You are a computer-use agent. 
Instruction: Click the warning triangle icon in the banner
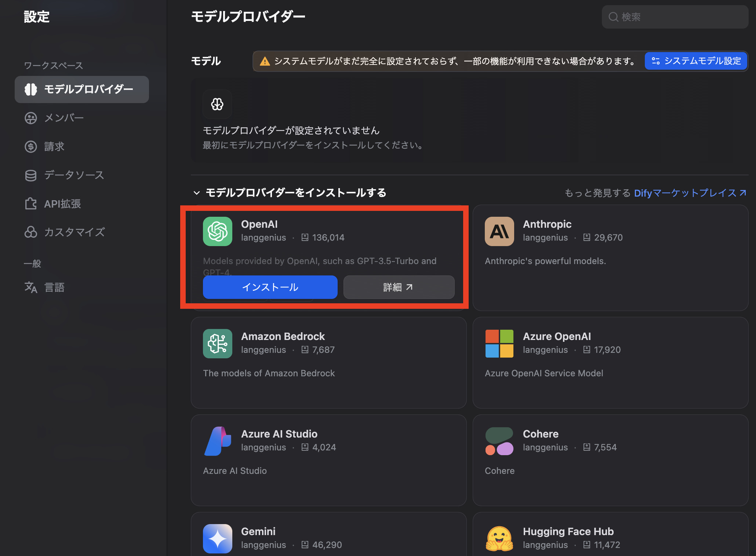(x=265, y=61)
